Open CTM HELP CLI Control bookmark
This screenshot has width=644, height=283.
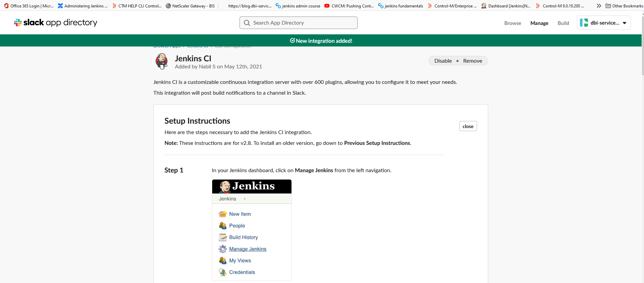(137, 6)
